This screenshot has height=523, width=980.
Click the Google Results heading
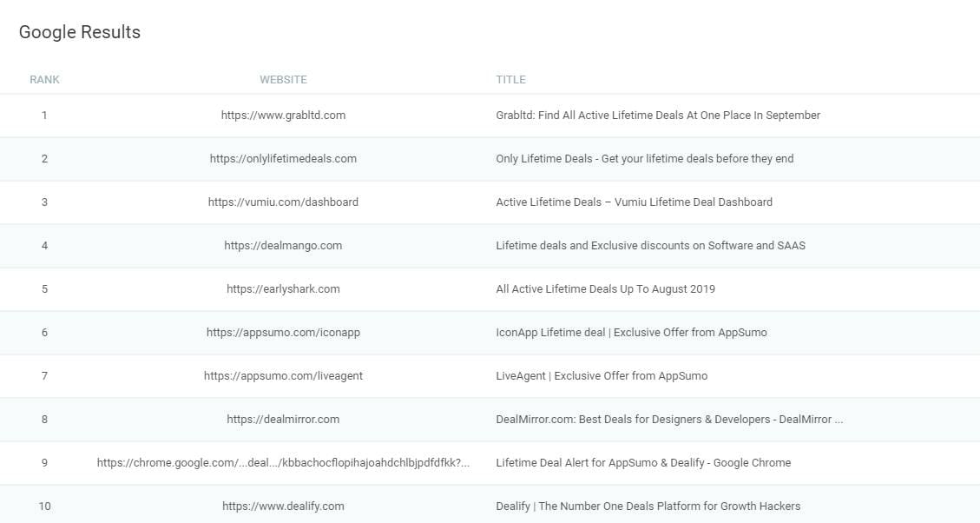click(x=80, y=32)
